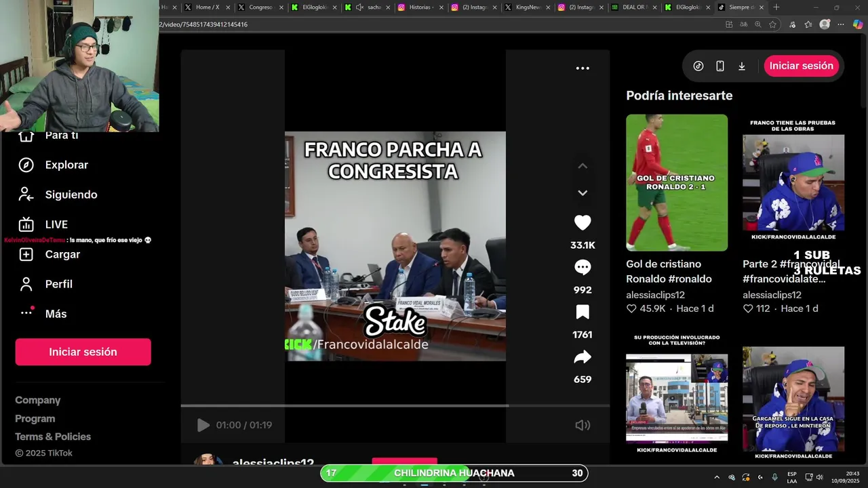Click the main video player area
This screenshot has width=868, height=488.
click(395, 246)
